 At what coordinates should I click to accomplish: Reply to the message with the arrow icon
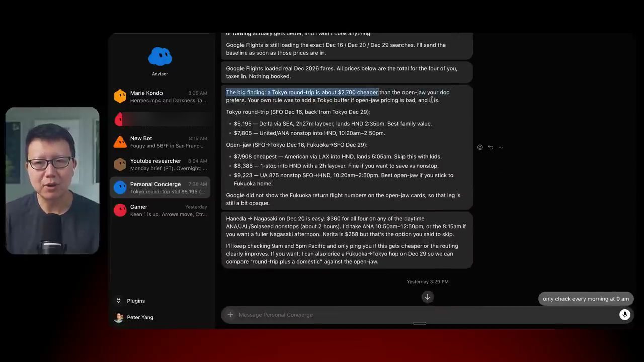(490, 147)
